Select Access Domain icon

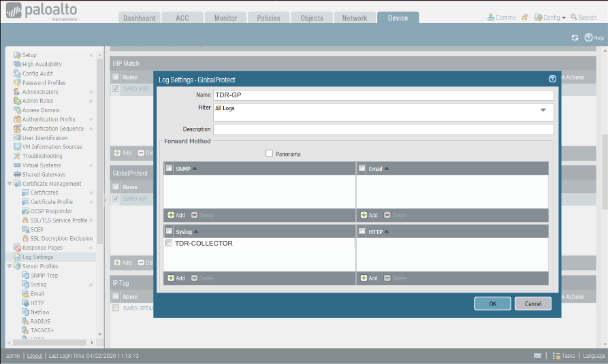tap(17, 110)
